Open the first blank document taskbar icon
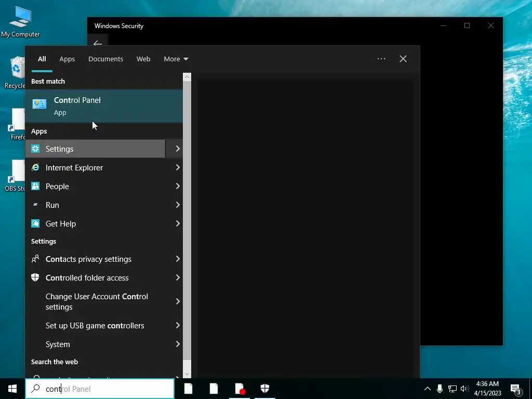 coord(188,389)
